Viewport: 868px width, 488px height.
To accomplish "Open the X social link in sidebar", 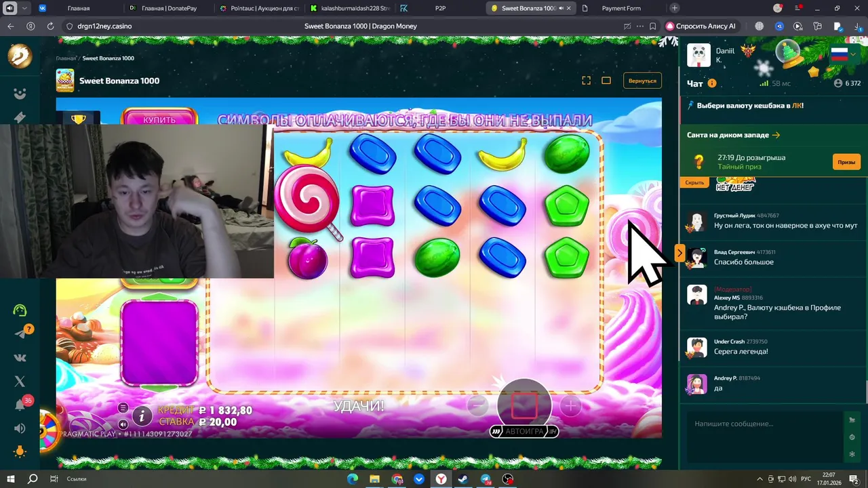I will [20, 382].
